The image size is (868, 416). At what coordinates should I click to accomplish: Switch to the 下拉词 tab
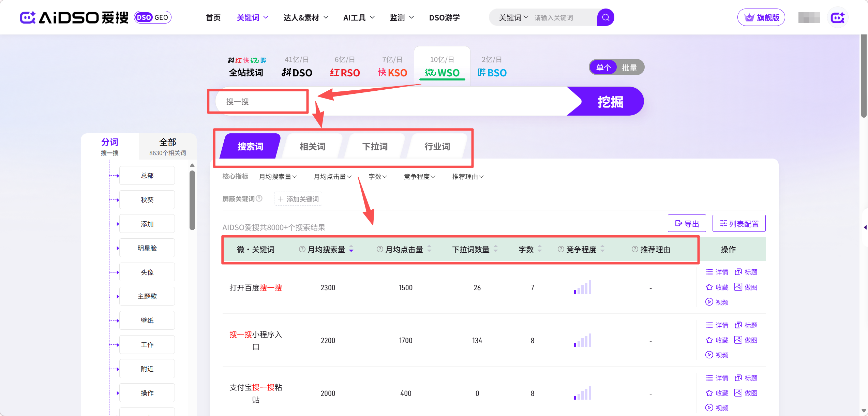[x=375, y=147]
